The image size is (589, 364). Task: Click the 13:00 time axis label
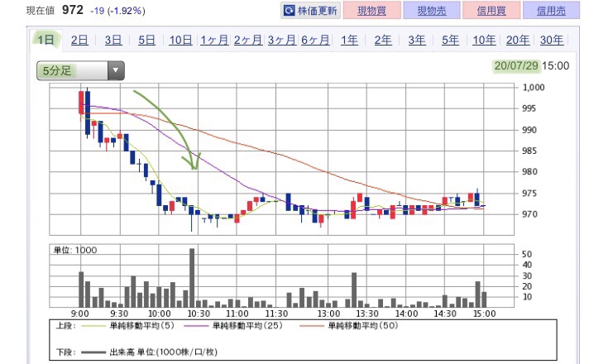pos(328,314)
